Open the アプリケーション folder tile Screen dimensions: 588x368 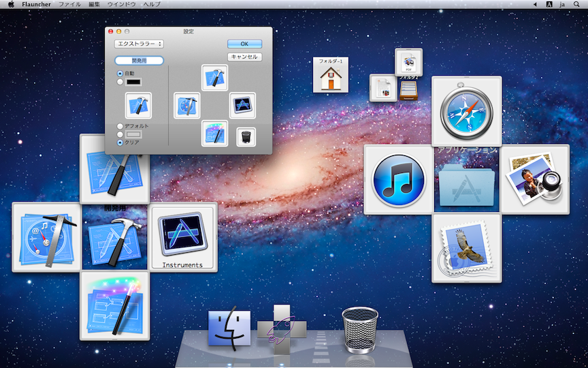click(466, 179)
